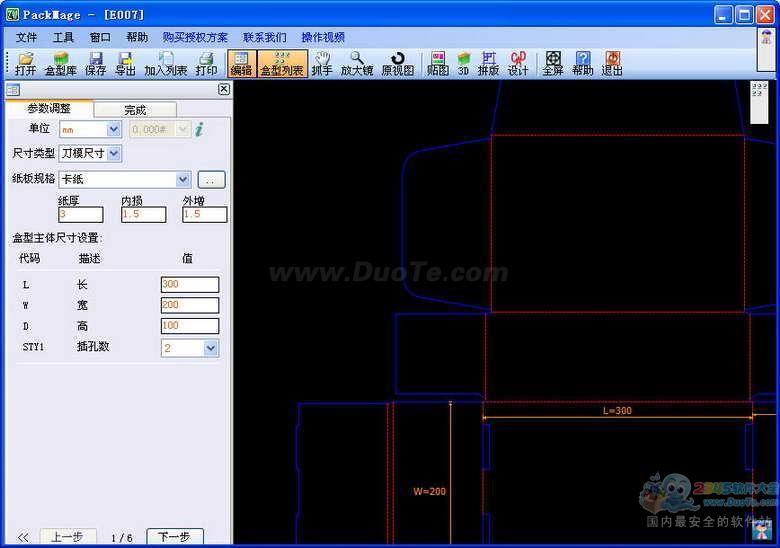Select the 抓手 hand pan tool
780x548 pixels.
(322, 64)
